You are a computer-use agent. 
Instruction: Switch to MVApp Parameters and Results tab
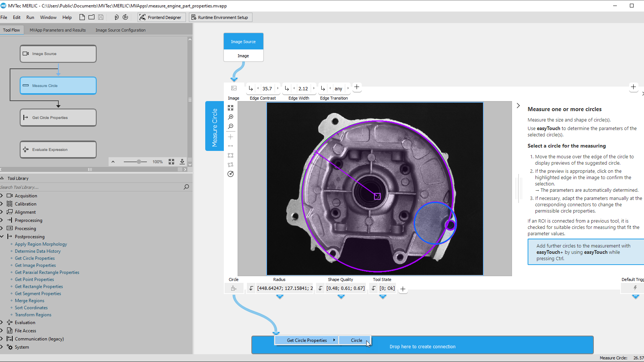tap(58, 30)
